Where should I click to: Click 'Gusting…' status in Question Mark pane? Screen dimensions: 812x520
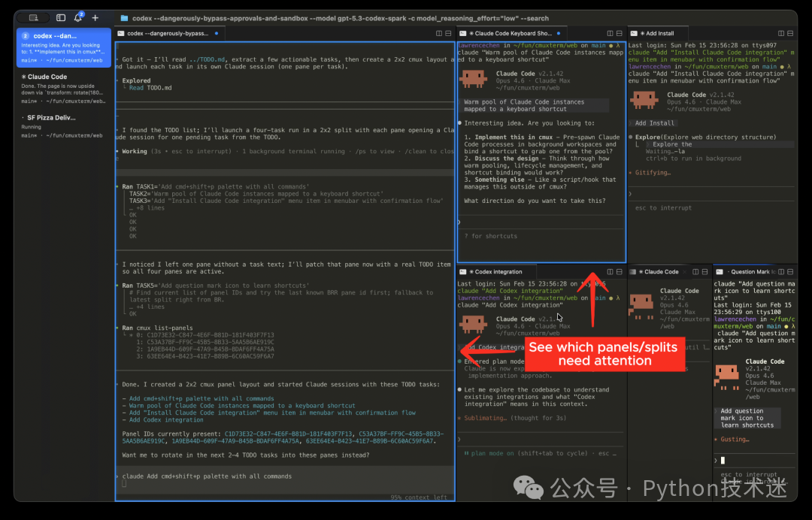(735, 439)
